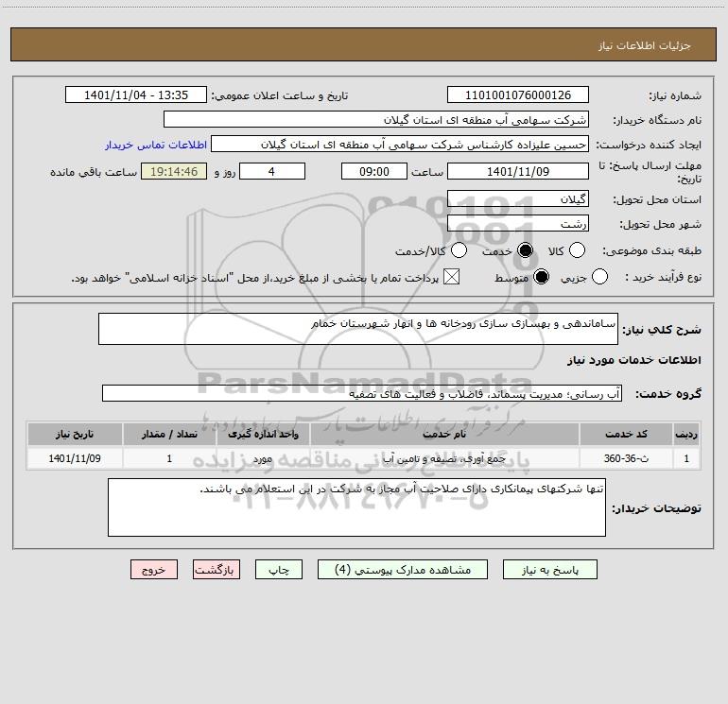This screenshot has width=728, height=704.
Task: Click the پاسخ به نیاز button
Action: point(550,570)
